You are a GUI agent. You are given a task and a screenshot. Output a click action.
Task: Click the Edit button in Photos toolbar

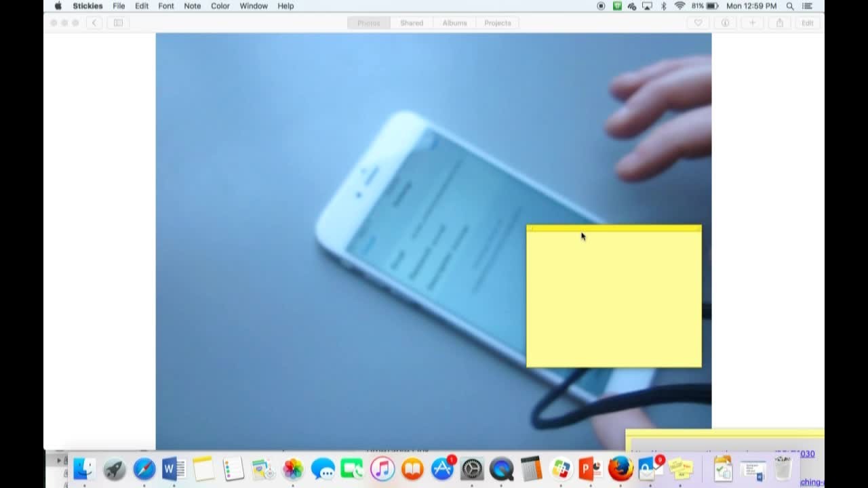(x=807, y=23)
